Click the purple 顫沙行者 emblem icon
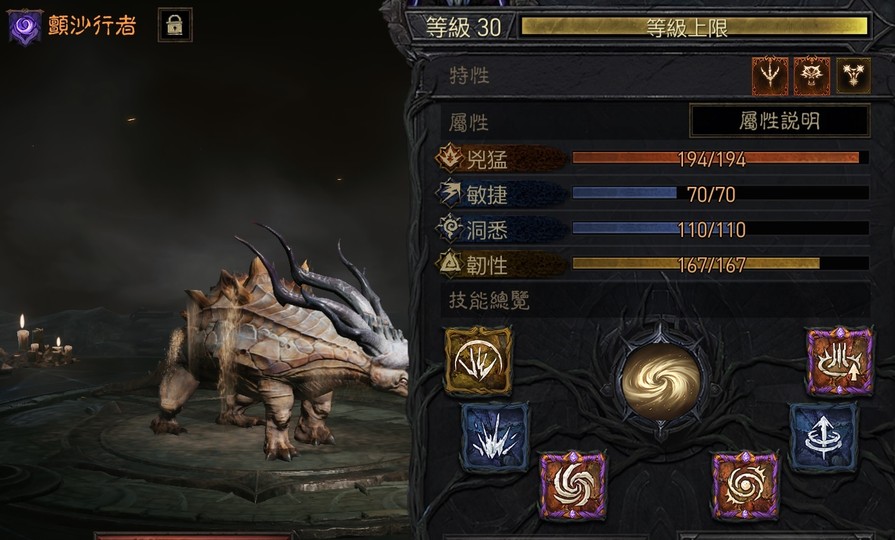Screen dimensions: 895x540 25,26
